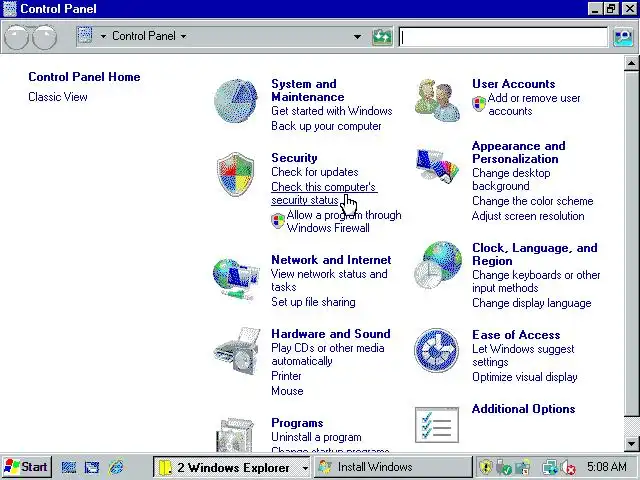Switch to Install Windows taskbar button

pos(393,467)
